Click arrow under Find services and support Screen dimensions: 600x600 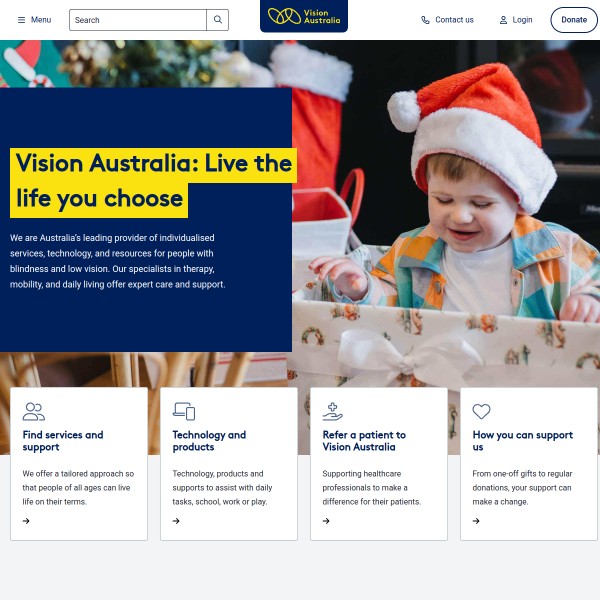(26, 521)
